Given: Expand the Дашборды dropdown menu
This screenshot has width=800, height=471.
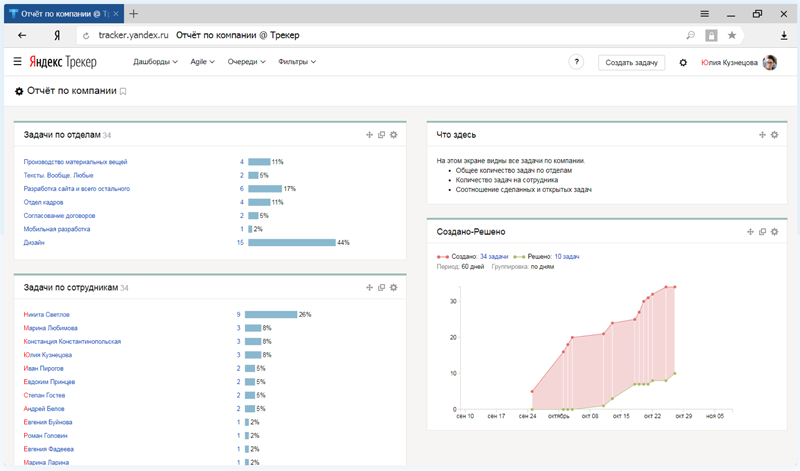Looking at the screenshot, I should (155, 62).
